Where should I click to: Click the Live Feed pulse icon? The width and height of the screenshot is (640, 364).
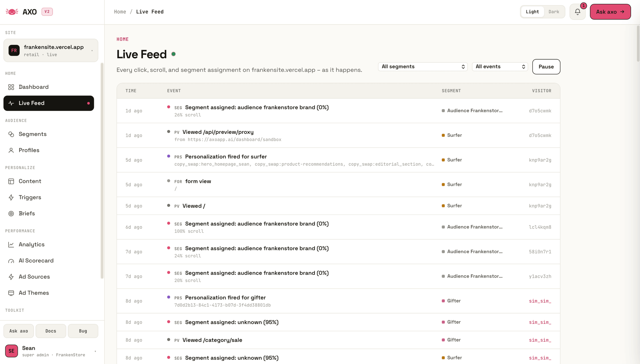pos(11,103)
